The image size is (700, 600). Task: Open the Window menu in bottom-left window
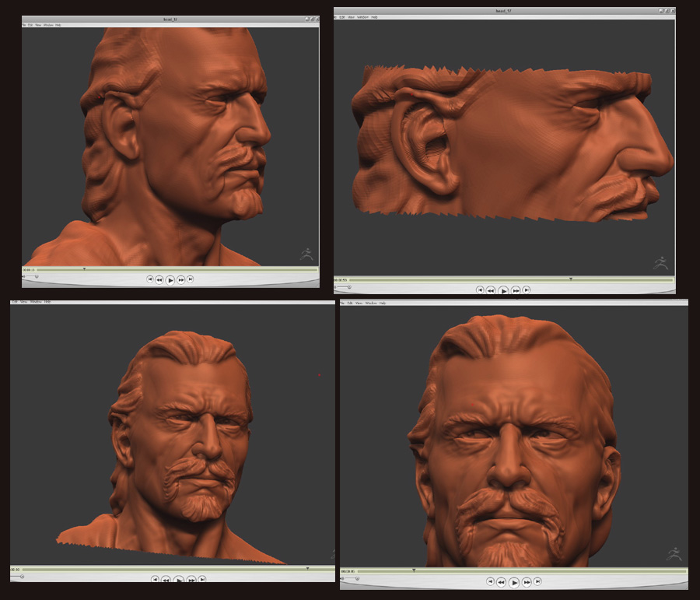pyautogui.click(x=36, y=302)
